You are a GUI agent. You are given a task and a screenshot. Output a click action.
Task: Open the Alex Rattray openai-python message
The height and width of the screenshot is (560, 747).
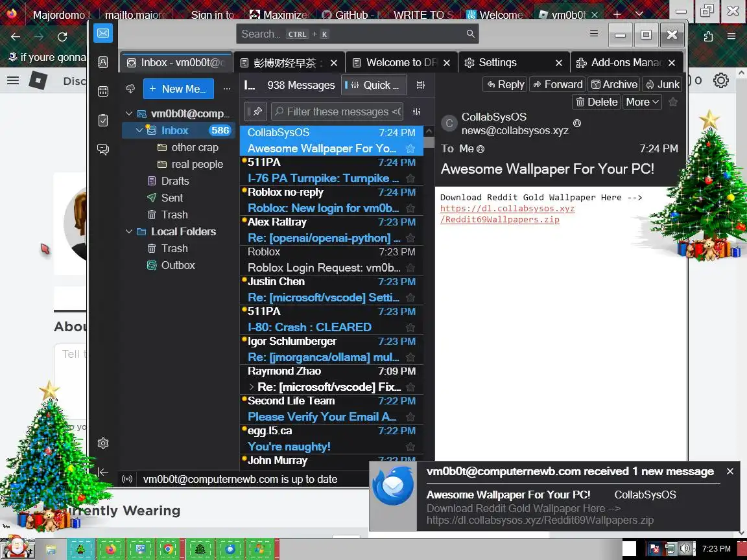click(331, 230)
